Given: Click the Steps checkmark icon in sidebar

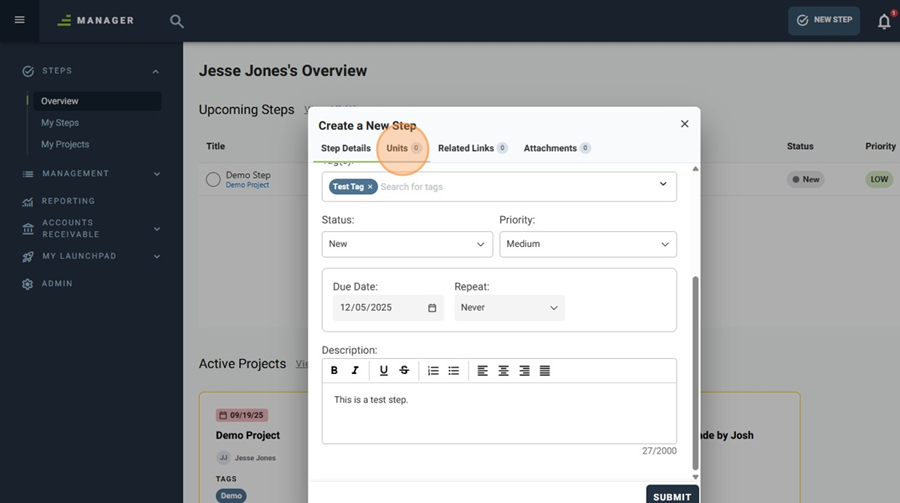Looking at the screenshot, I should click(28, 71).
